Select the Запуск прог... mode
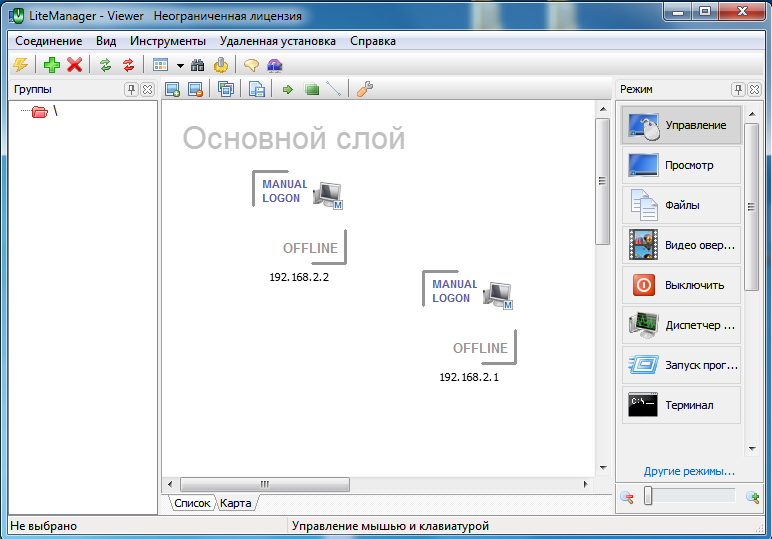 [x=681, y=365]
